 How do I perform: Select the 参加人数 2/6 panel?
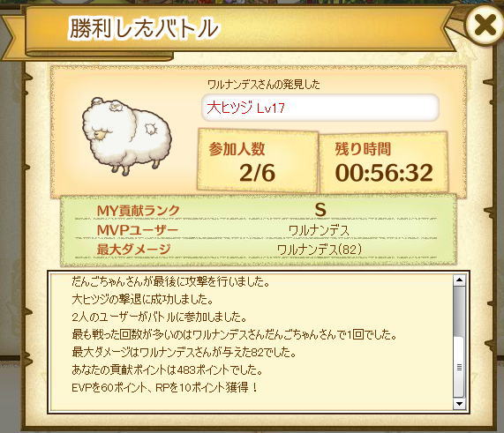(258, 161)
